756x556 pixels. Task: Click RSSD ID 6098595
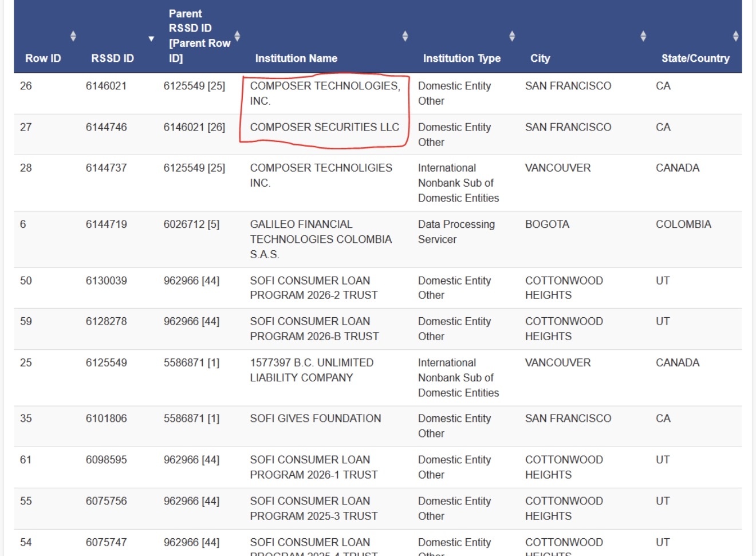pyautogui.click(x=107, y=460)
